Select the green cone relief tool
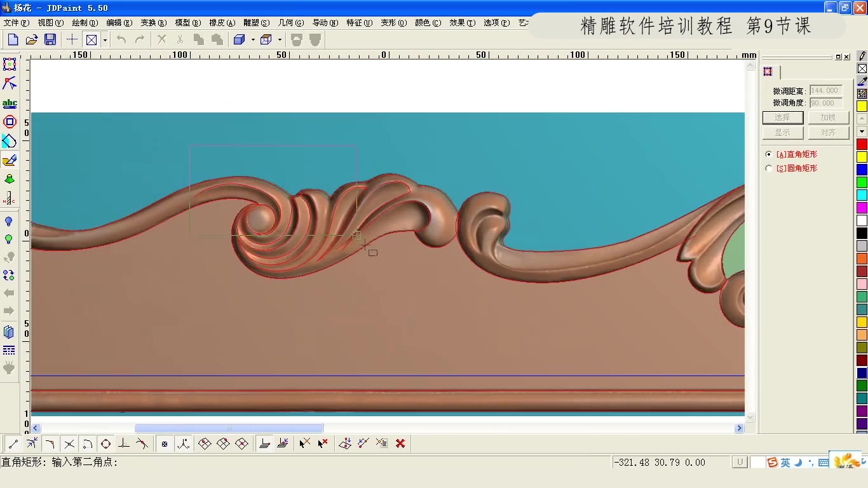 click(x=10, y=180)
